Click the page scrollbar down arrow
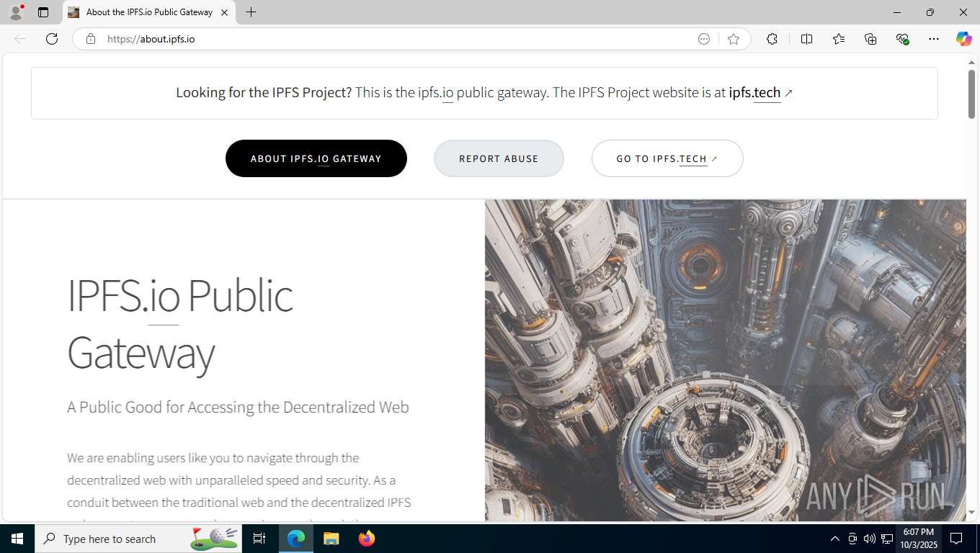The image size is (980, 553). 971,513
